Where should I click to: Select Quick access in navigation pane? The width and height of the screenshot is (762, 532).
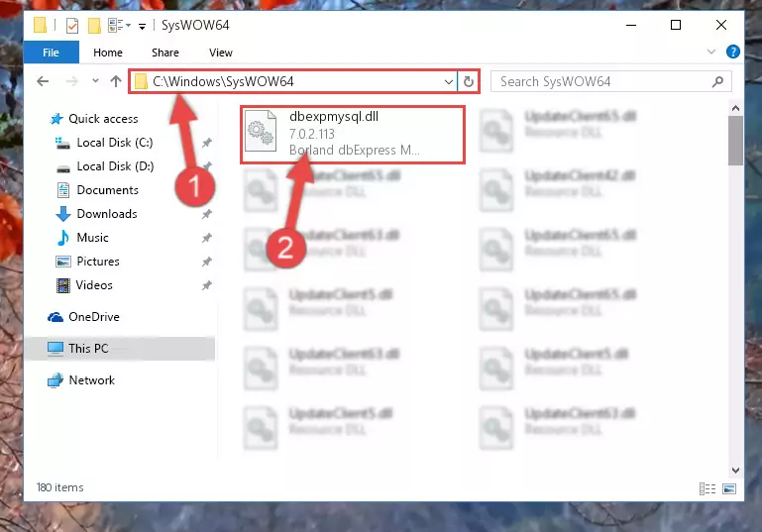click(103, 119)
